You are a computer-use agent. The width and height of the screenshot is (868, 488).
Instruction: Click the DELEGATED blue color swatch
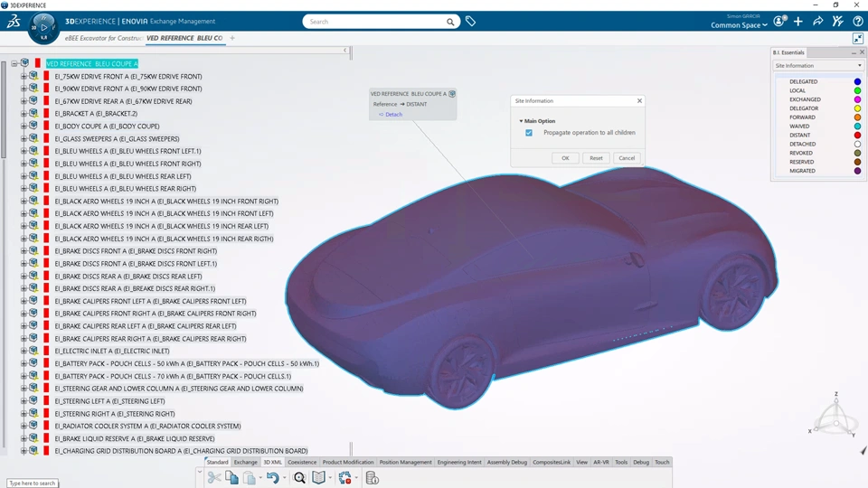pos(857,82)
